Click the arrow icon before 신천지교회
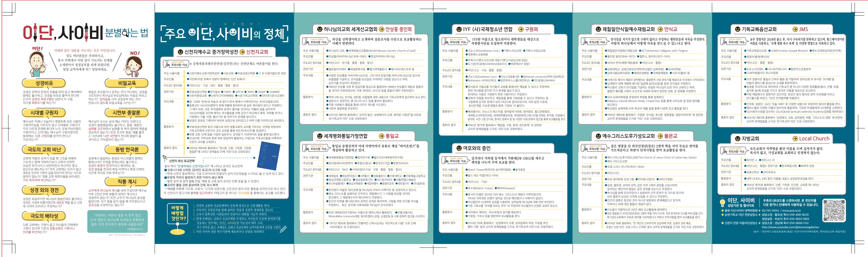This screenshot has height=257, width=868. tap(242, 52)
